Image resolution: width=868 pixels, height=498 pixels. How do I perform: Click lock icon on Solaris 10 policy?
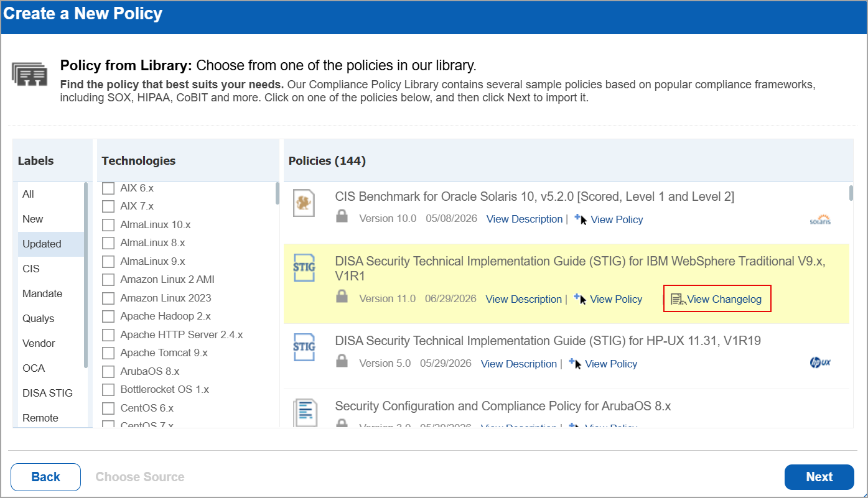tap(342, 217)
